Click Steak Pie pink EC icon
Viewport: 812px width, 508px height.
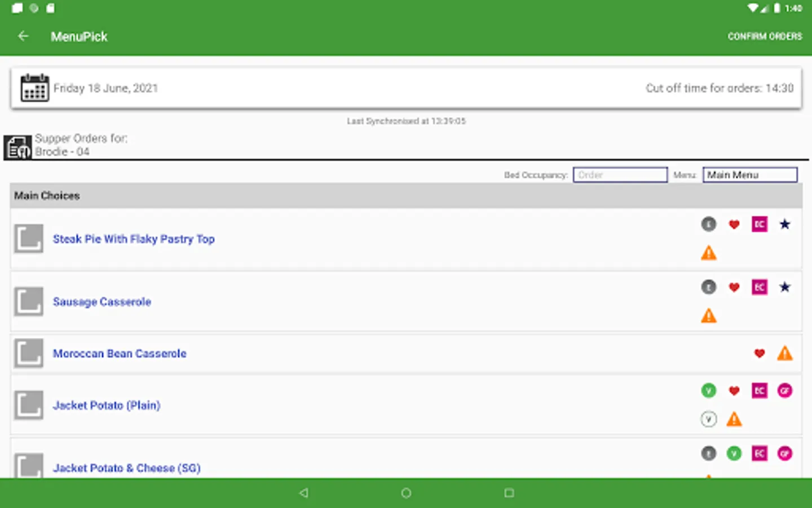(x=760, y=224)
